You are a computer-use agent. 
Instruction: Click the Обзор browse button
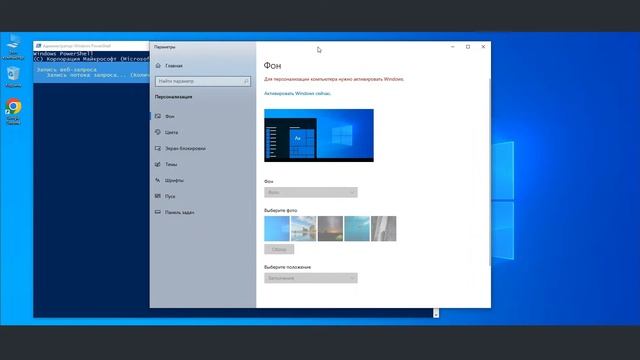[x=279, y=249]
